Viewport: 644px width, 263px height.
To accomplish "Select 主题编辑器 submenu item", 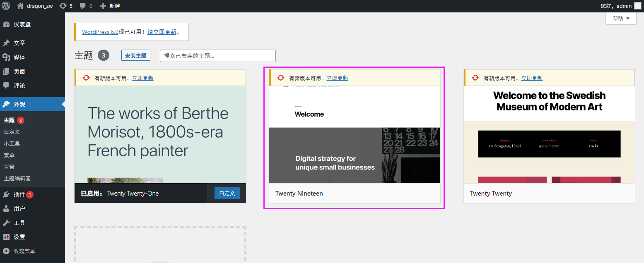I will pos(17,179).
